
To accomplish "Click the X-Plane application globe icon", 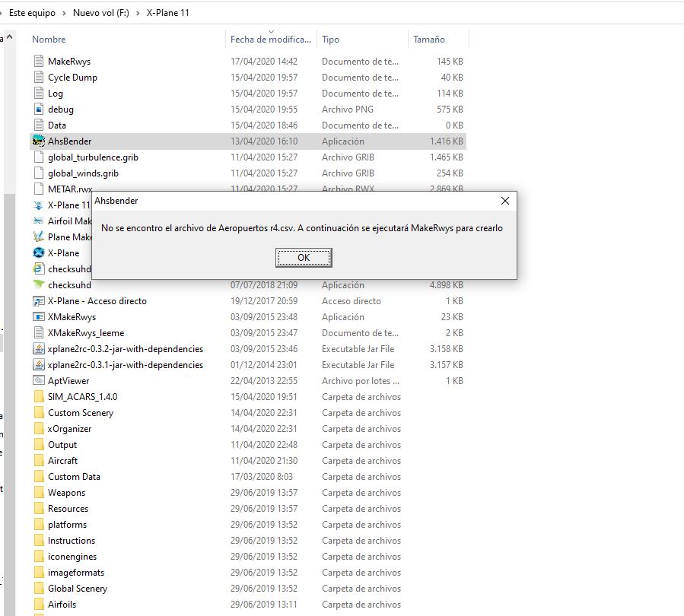I will click(39, 253).
